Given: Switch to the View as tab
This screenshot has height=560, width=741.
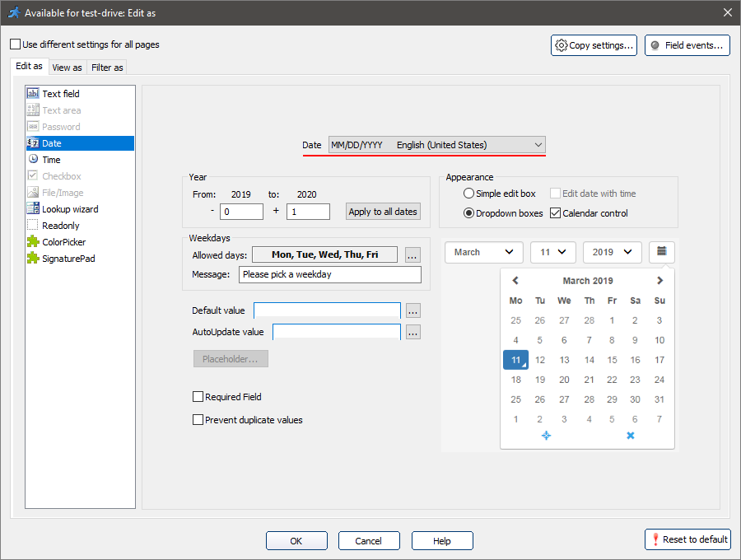Looking at the screenshot, I should 67,68.
